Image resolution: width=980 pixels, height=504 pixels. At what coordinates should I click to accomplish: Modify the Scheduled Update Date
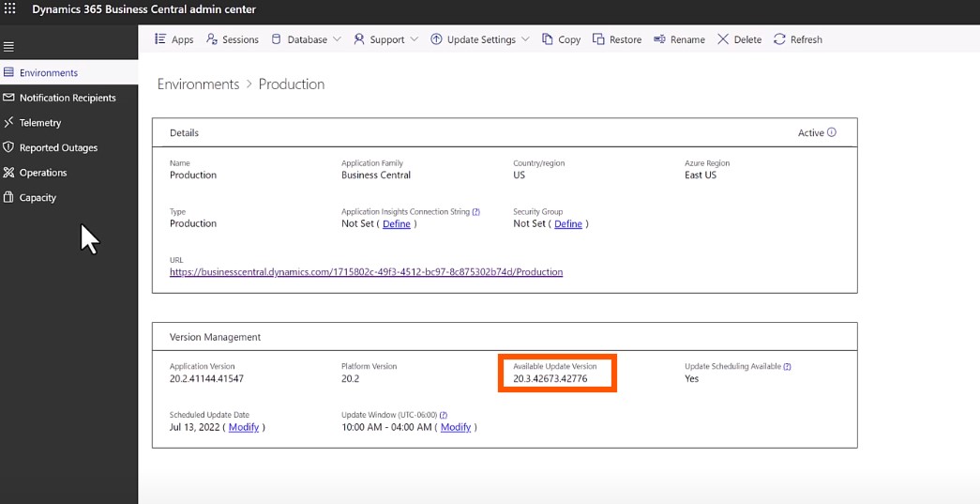tap(244, 427)
